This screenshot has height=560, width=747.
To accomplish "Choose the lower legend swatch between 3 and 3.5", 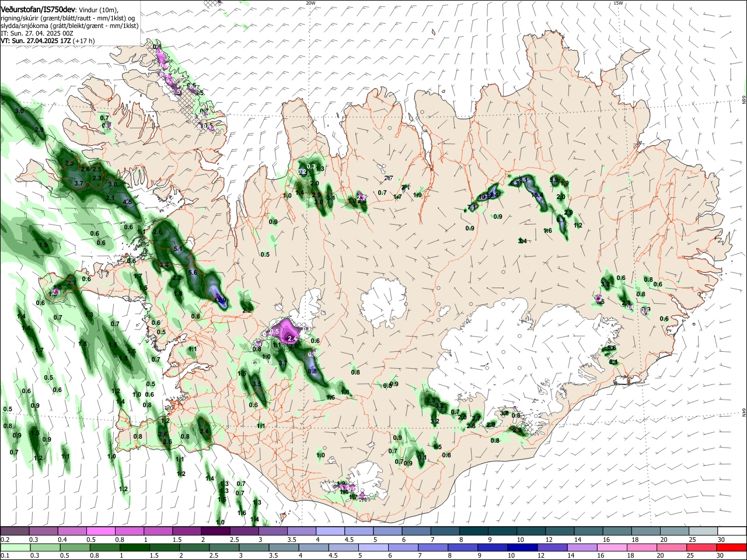I will coord(253,547).
